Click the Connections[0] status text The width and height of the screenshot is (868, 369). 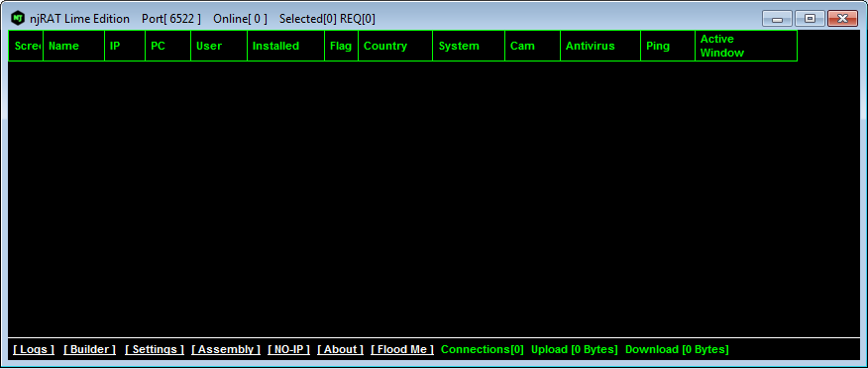point(483,349)
